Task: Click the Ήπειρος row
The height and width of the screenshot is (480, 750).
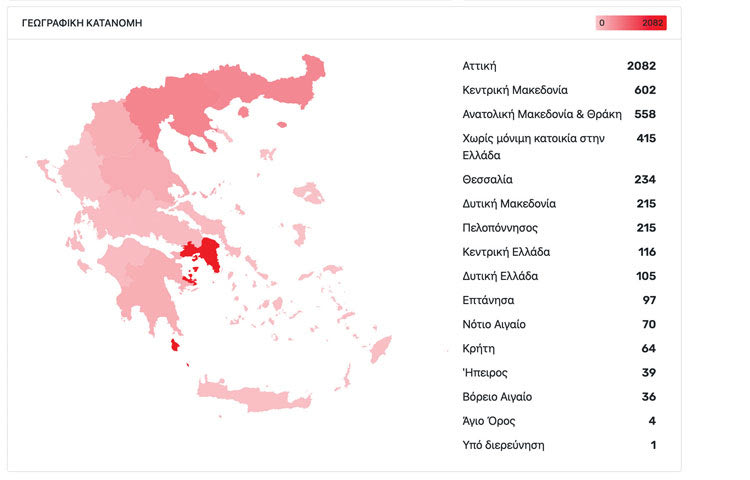Action: pyautogui.click(x=559, y=373)
